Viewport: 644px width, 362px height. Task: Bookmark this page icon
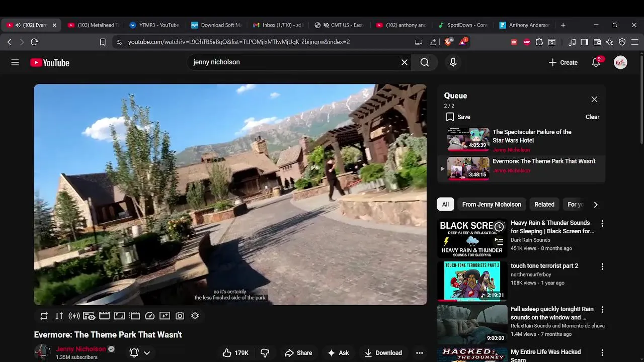(103, 42)
